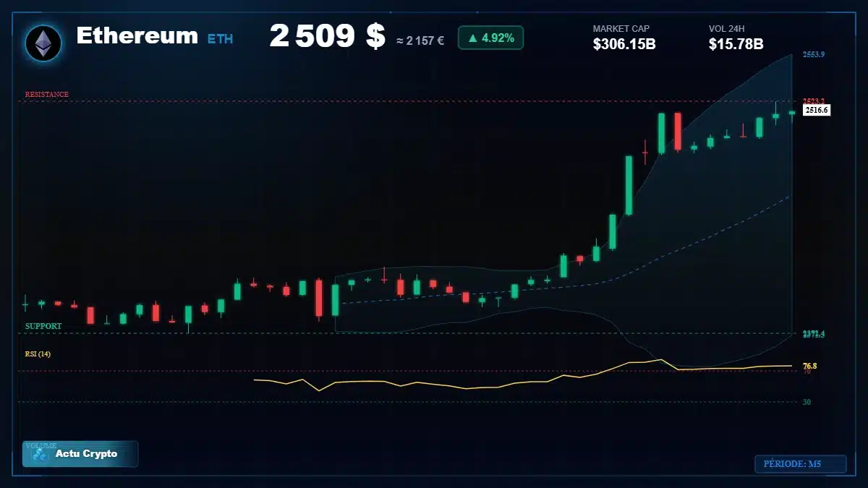Click the '$15.78B' volume value
This screenshot has height=488, width=868.
[736, 44]
